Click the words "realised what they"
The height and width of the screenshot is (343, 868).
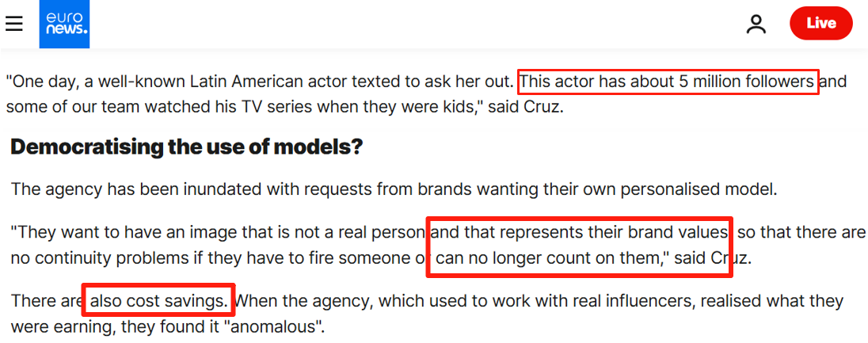coord(779,301)
